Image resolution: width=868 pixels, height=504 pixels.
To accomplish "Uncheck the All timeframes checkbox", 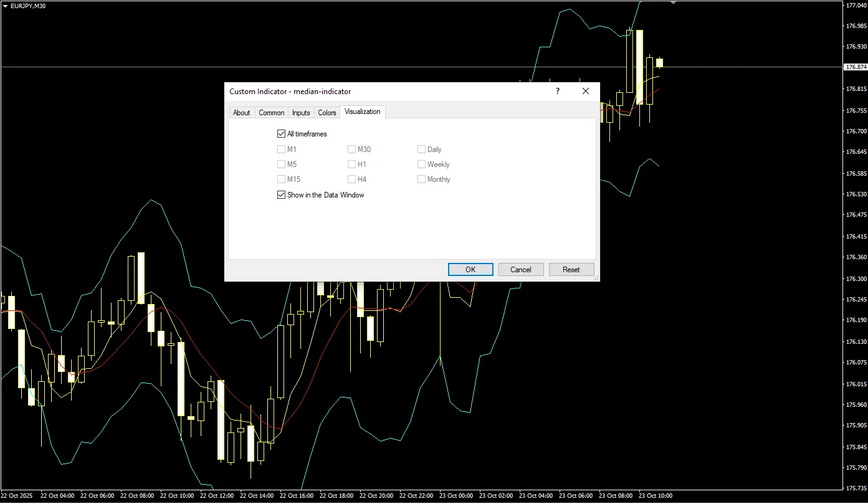I will (x=281, y=134).
